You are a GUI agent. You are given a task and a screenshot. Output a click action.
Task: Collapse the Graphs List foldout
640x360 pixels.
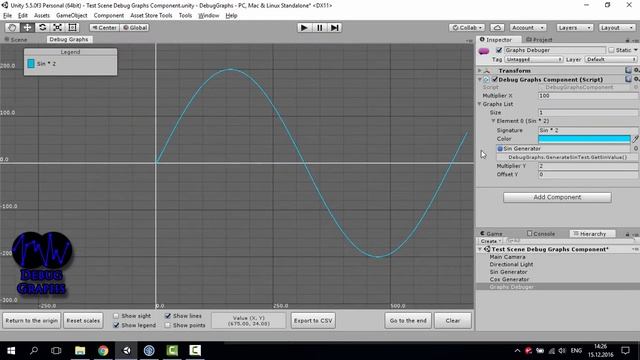click(480, 104)
